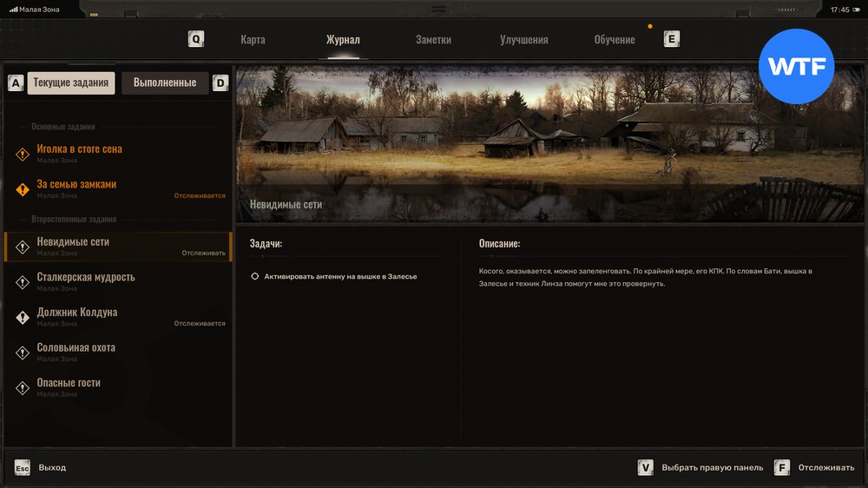Open the Улучшения tab
The width and height of the screenshot is (868, 488).
[x=523, y=40]
